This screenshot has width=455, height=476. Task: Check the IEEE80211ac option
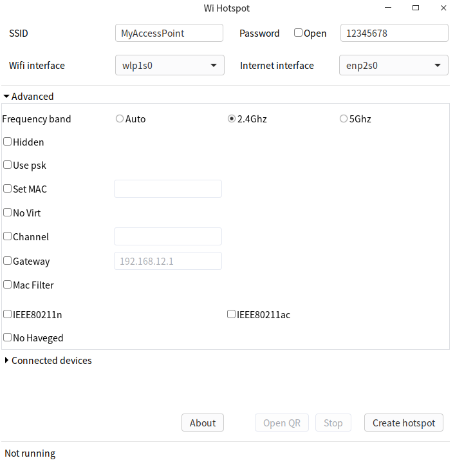(x=231, y=314)
